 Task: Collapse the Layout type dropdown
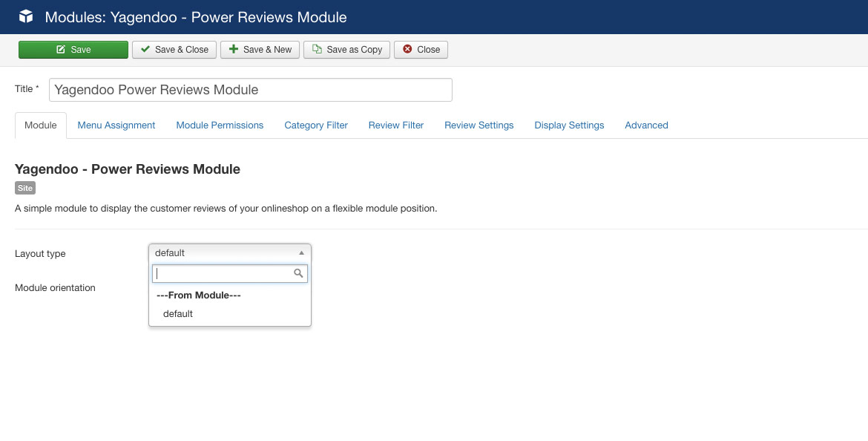[230, 252]
